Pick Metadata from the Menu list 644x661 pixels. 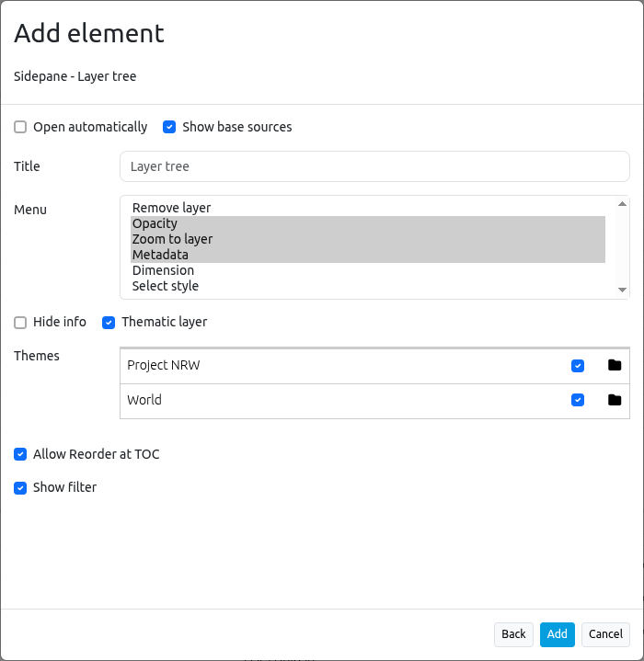click(160, 255)
